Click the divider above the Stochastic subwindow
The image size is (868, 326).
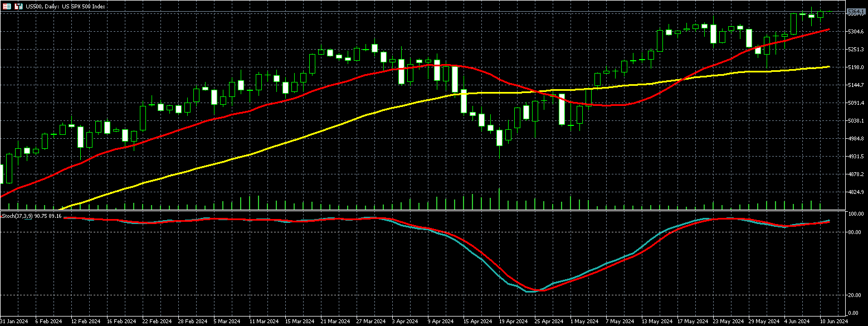[x=423, y=211]
